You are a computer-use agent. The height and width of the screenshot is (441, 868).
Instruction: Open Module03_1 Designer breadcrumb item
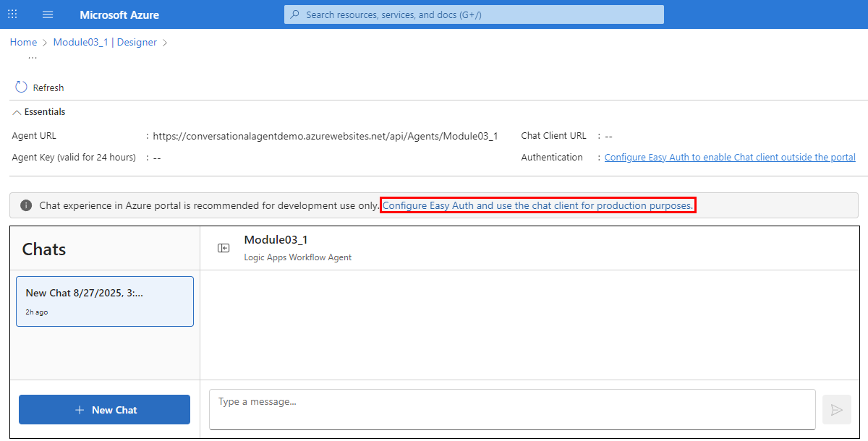click(x=106, y=42)
